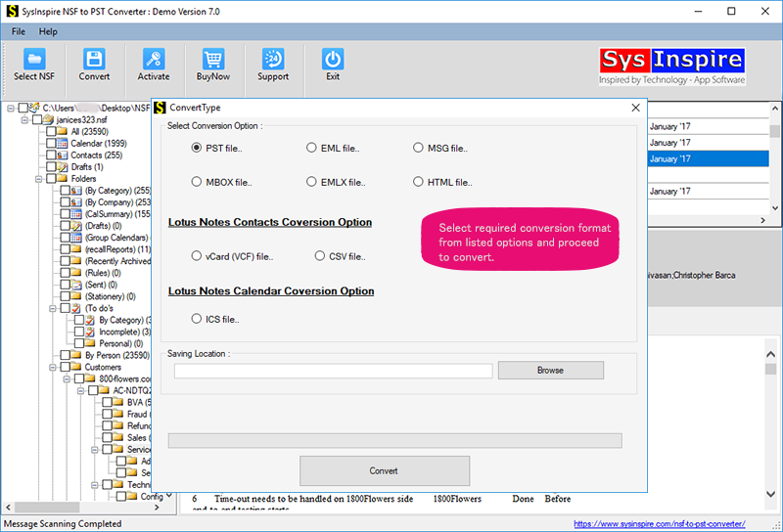Select the PST file radio option
The image size is (783, 532).
197,148
